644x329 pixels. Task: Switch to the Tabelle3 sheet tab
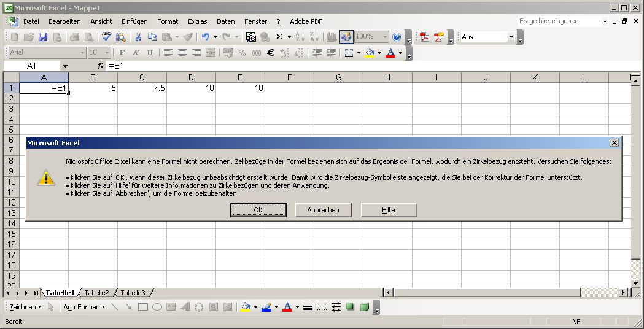[x=133, y=293]
